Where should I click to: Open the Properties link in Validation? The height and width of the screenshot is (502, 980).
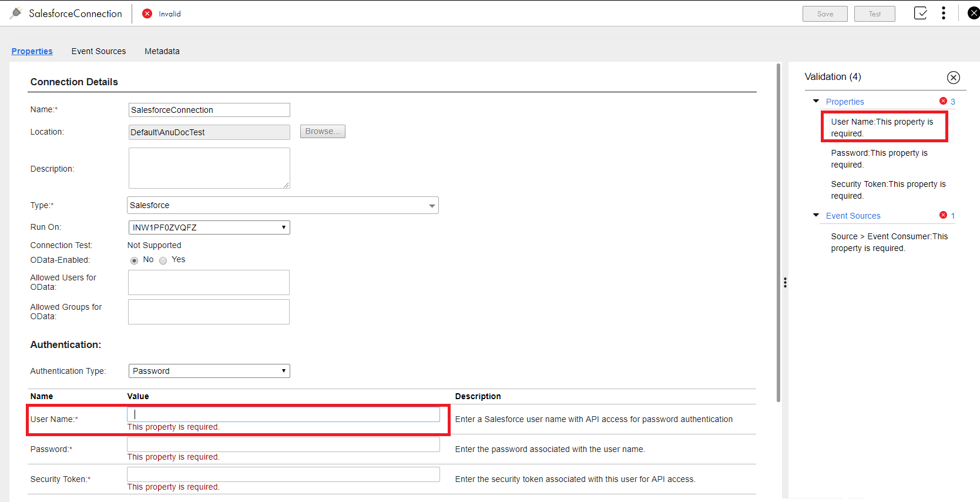845,102
